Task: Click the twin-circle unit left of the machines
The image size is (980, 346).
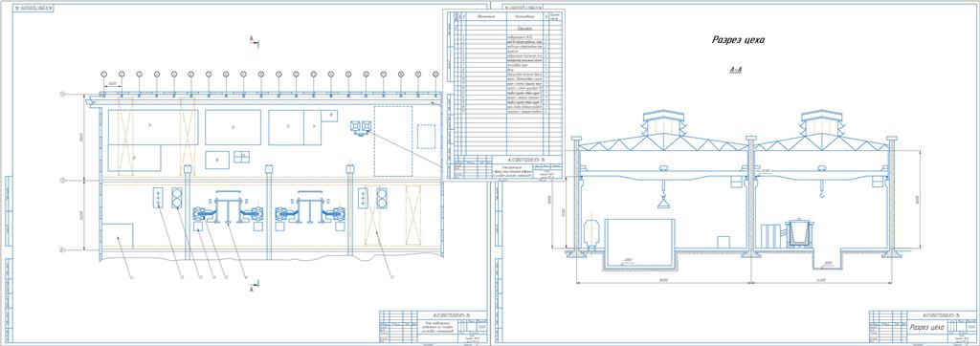Action: (x=177, y=198)
